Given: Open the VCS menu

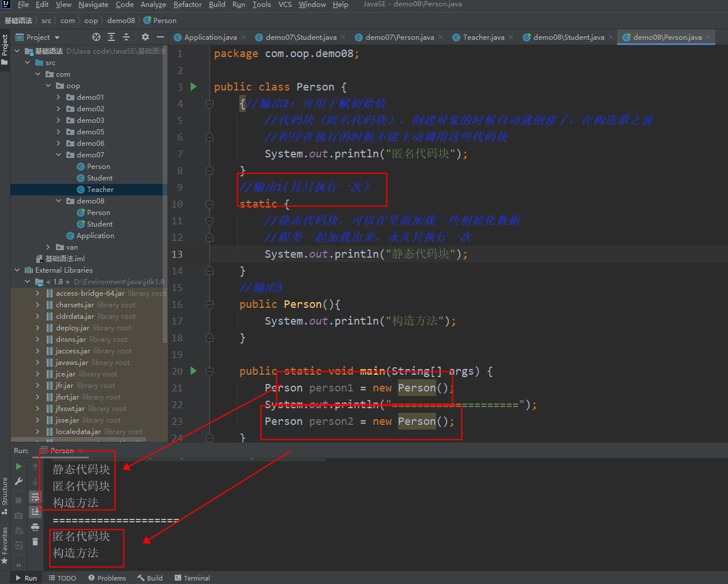Looking at the screenshot, I should point(285,5).
